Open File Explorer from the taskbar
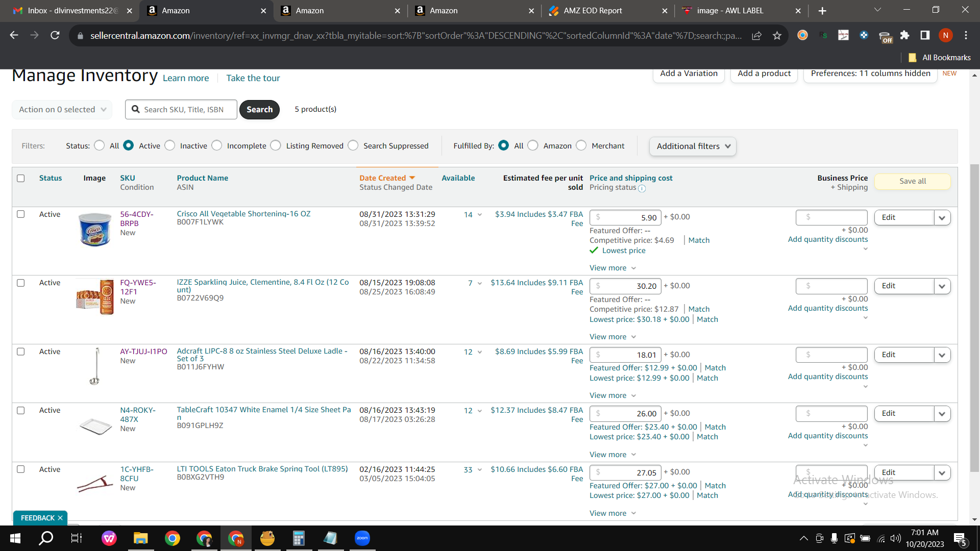This screenshot has height=551, width=980. [x=140, y=538]
